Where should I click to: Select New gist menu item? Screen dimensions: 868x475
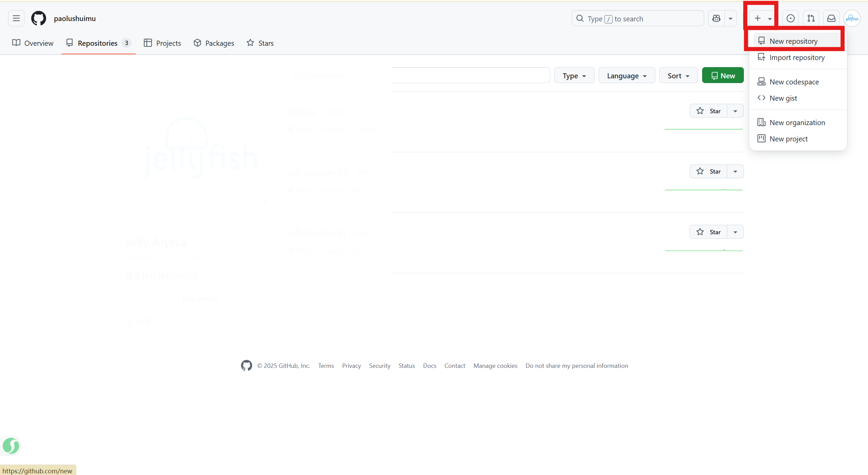(x=798, y=98)
